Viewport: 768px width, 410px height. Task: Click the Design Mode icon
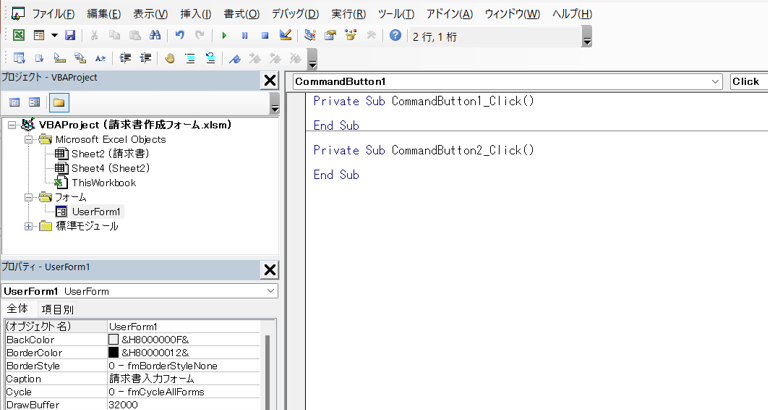pyautogui.click(x=286, y=35)
